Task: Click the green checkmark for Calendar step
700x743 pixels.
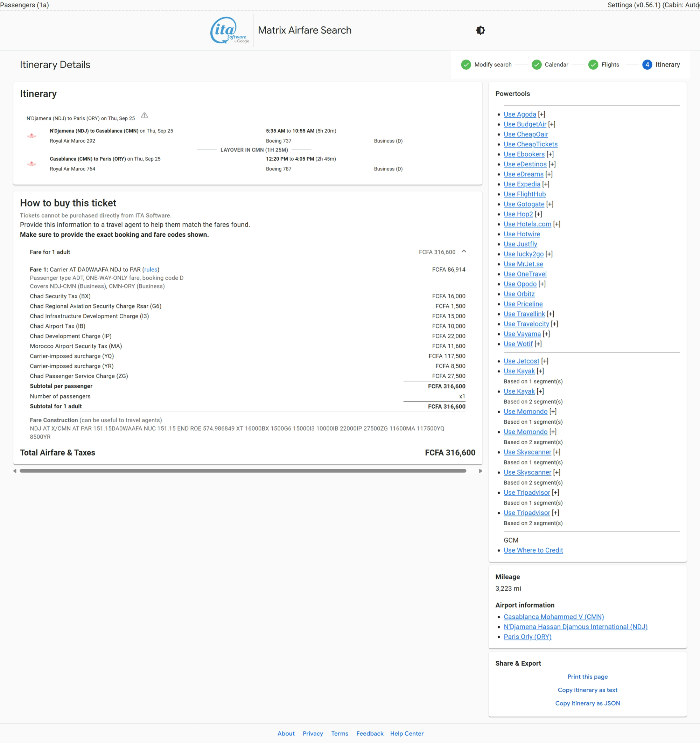Action: click(x=537, y=65)
